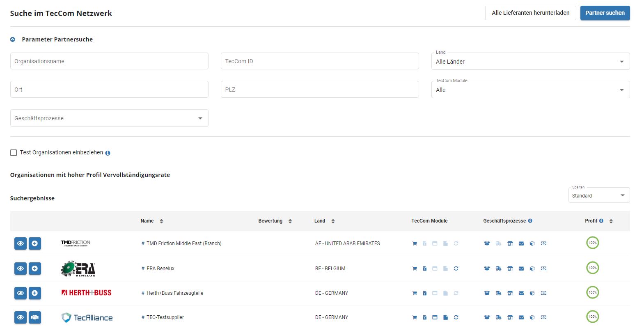Click package cube icon in ERA Benelux row
Viewport: 644px width, 326px height.
tap(532, 269)
